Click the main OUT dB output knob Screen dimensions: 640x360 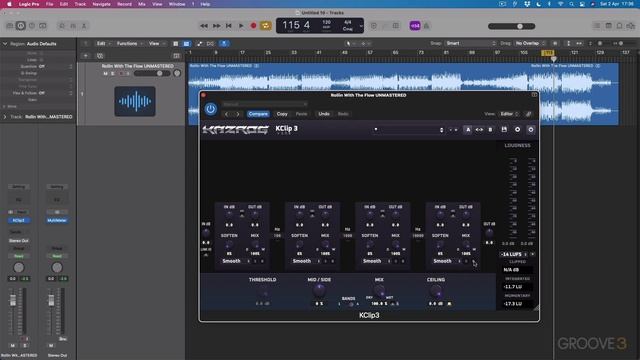(489, 233)
